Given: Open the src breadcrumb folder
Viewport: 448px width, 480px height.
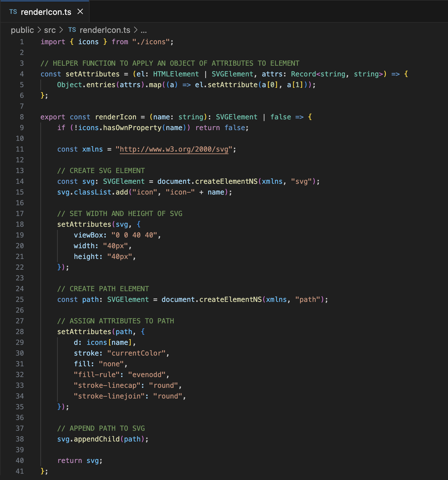Looking at the screenshot, I should tap(50, 30).
